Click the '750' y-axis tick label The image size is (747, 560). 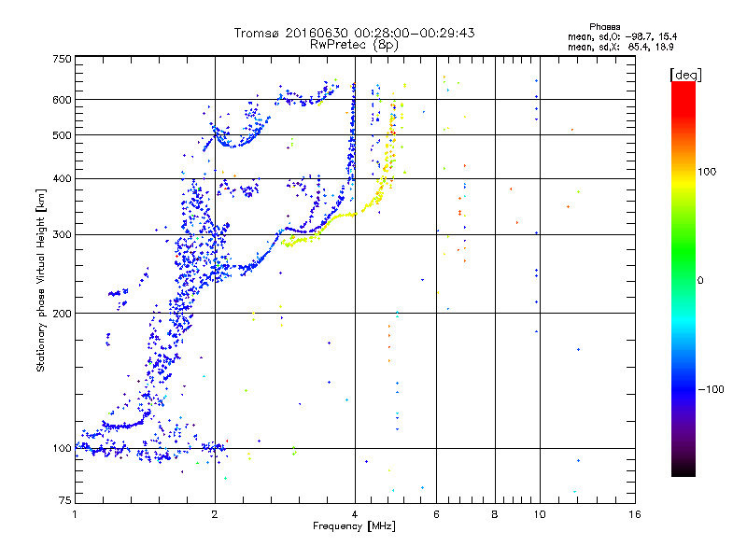62,59
